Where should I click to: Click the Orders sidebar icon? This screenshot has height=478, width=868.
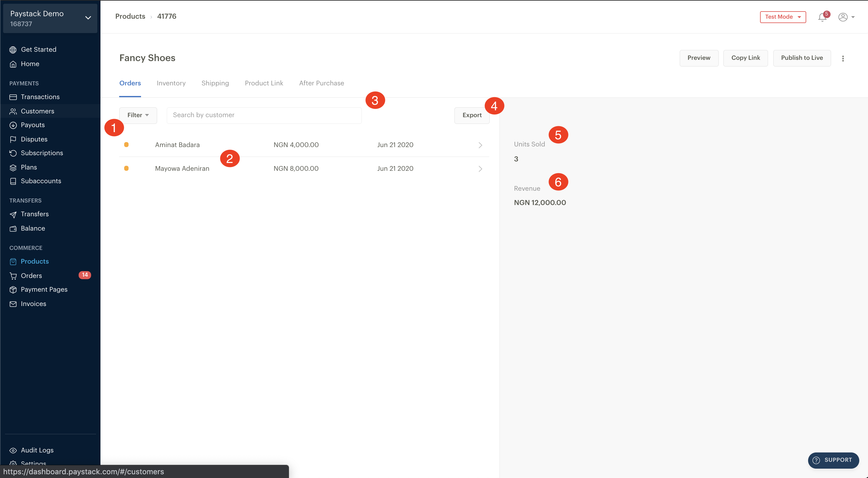[x=13, y=275]
